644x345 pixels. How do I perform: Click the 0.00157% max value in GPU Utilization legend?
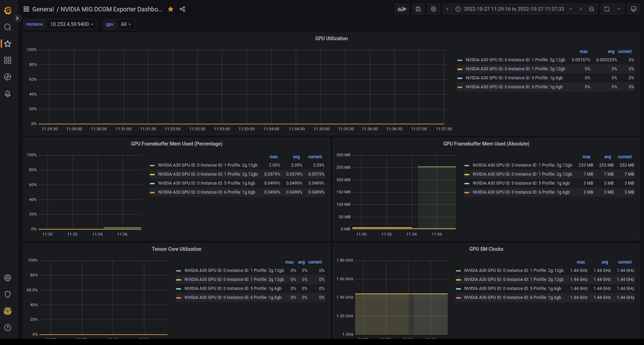tap(581, 60)
